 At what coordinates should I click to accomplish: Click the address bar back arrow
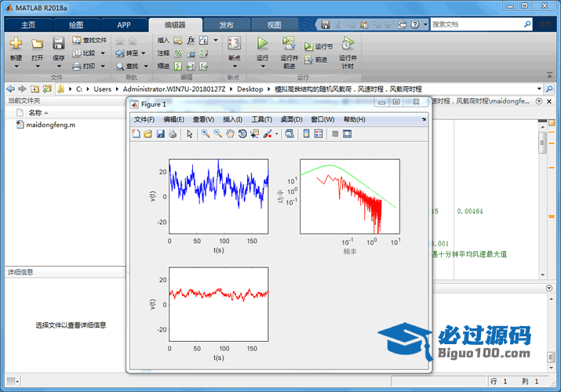10,89
